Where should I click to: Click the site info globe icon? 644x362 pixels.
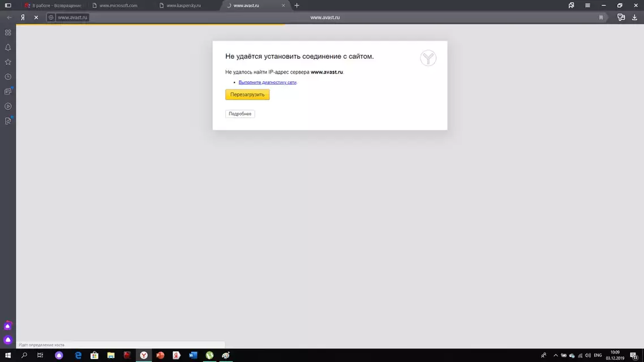click(x=51, y=17)
